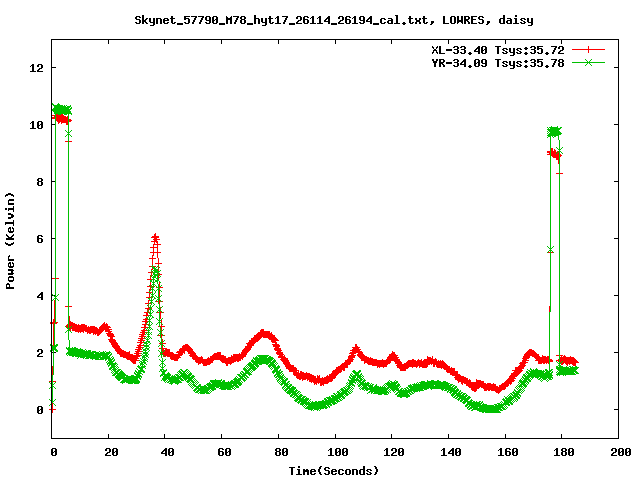Click the Time(Seconds) x-axis label
Viewport: 640px width, 480px height.
334,471
